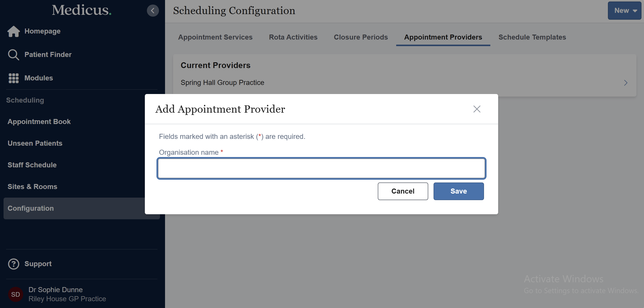Image resolution: width=644 pixels, height=308 pixels.
Task: Expand the Scheduling section heading
Action: tap(25, 100)
